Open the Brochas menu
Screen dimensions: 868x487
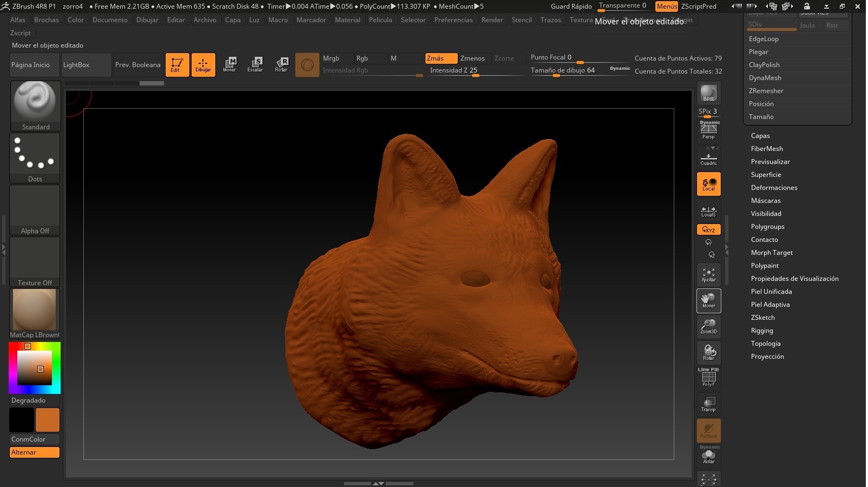46,20
